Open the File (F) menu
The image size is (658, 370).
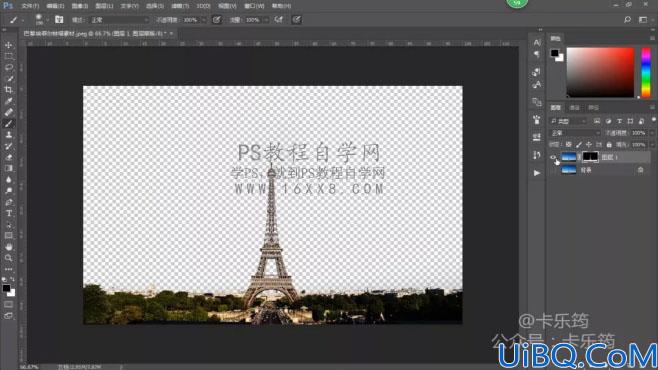(30, 6)
